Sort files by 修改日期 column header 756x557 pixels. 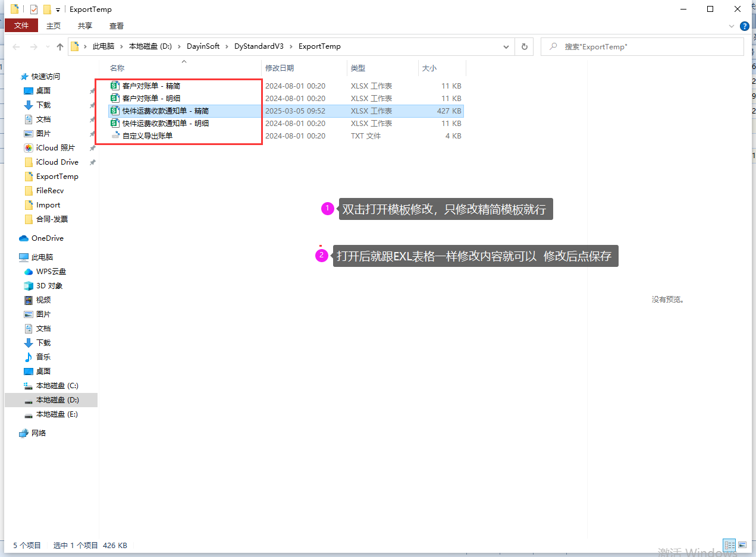coord(280,68)
